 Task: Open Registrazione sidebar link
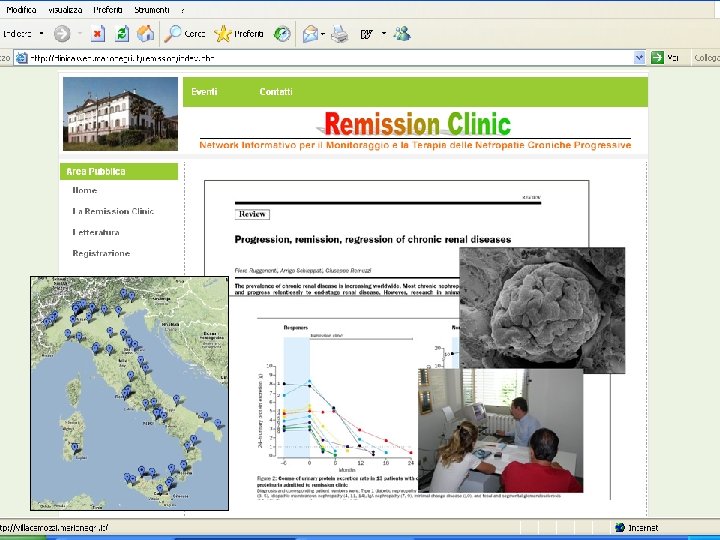pos(101,253)
